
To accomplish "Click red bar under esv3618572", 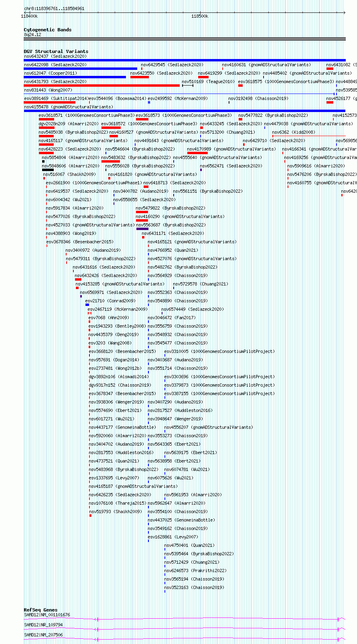I will 111,128.
